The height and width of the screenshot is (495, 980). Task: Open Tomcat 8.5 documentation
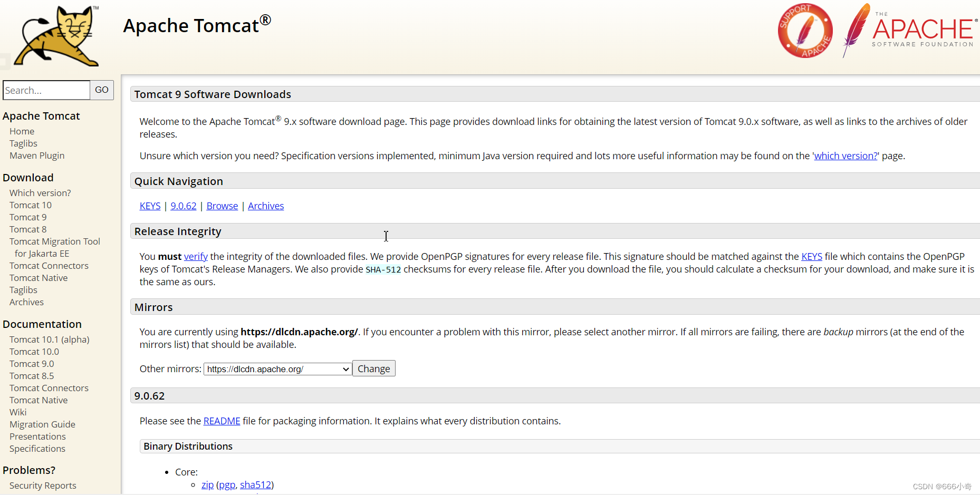coord(32,376)
